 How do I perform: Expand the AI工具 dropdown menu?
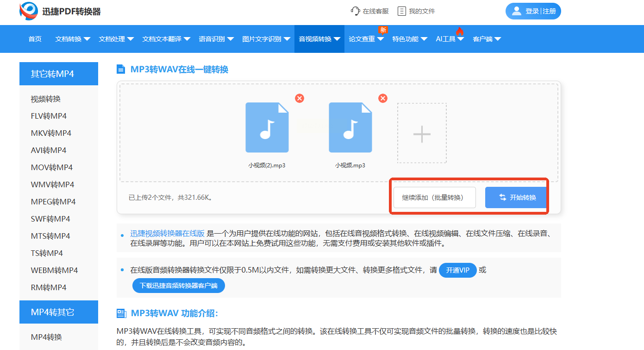tap(450, 39)
